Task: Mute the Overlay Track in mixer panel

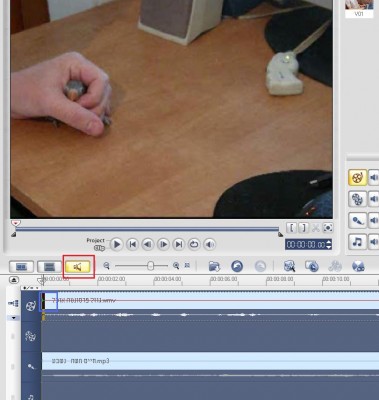Action: pos(374,199)
